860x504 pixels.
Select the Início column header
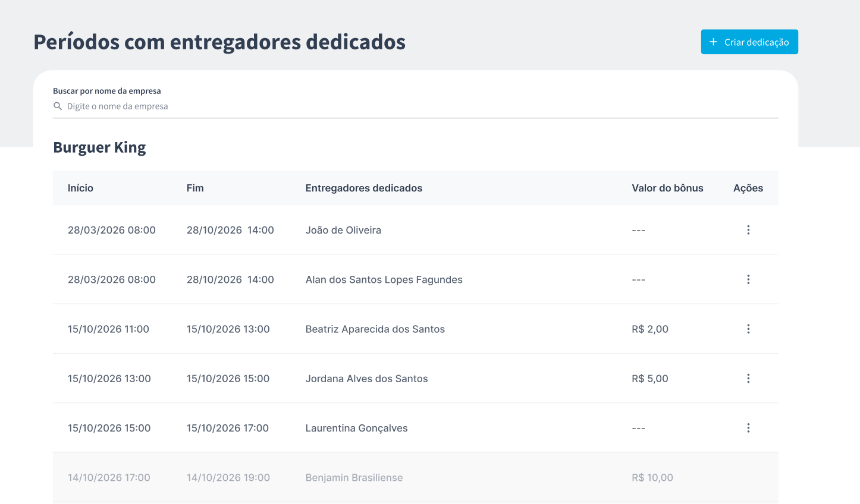(x=80, y=188)
